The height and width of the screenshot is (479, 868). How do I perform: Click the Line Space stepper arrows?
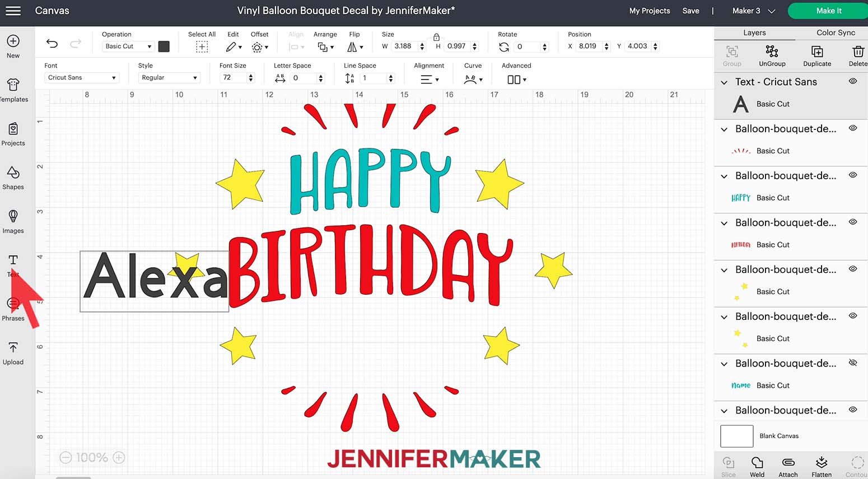[391, 78]
